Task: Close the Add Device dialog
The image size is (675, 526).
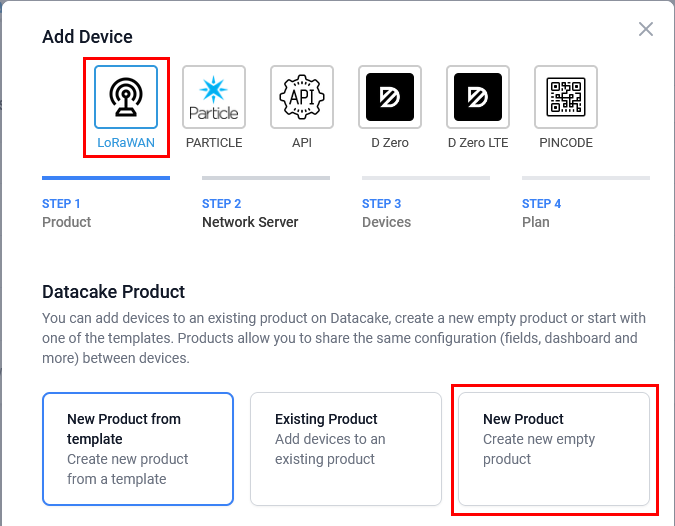Action: point(646,29)
